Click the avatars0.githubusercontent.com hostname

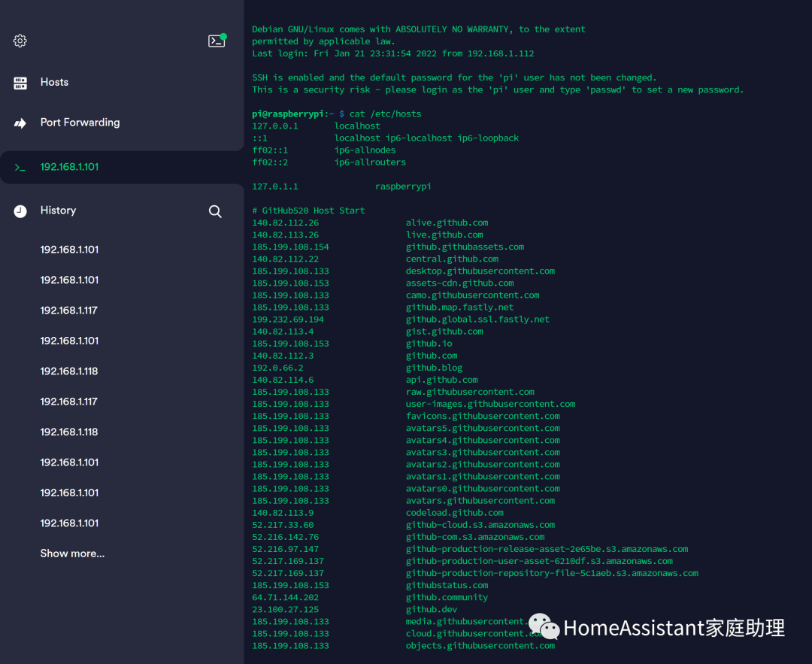click(x=483, y=489)
